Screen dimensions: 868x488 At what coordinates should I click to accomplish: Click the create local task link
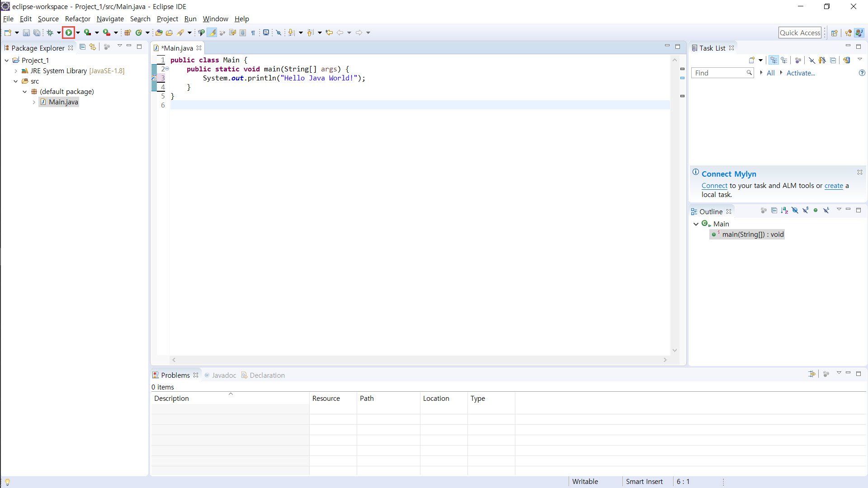tap(834, 186)
